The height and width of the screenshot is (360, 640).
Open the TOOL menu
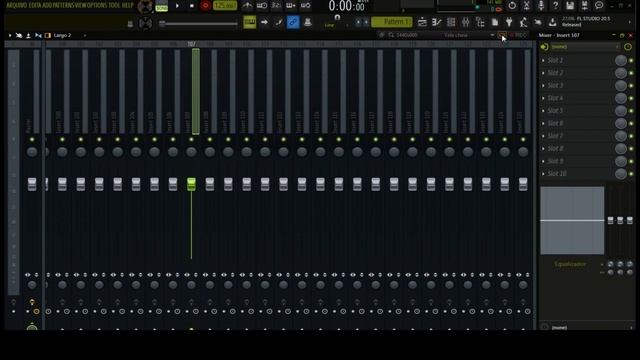pyautogui.click(x=115, y=5)
